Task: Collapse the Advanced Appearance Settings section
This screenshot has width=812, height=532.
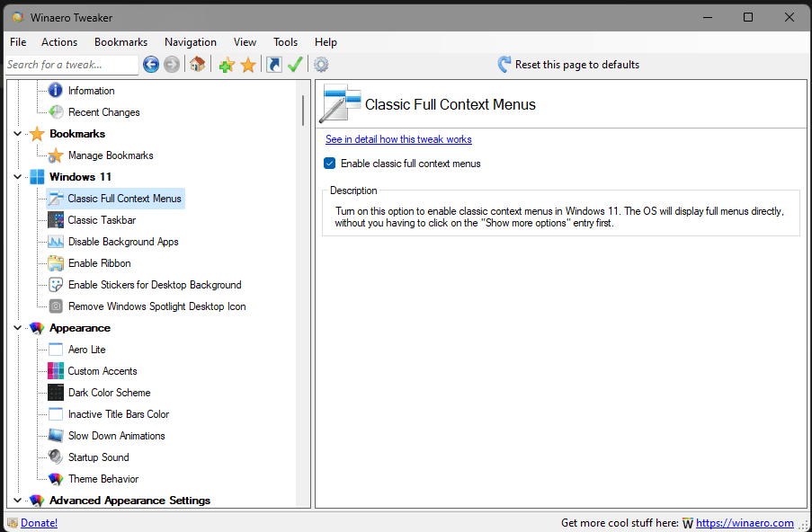Action: [x=18, y=501]
